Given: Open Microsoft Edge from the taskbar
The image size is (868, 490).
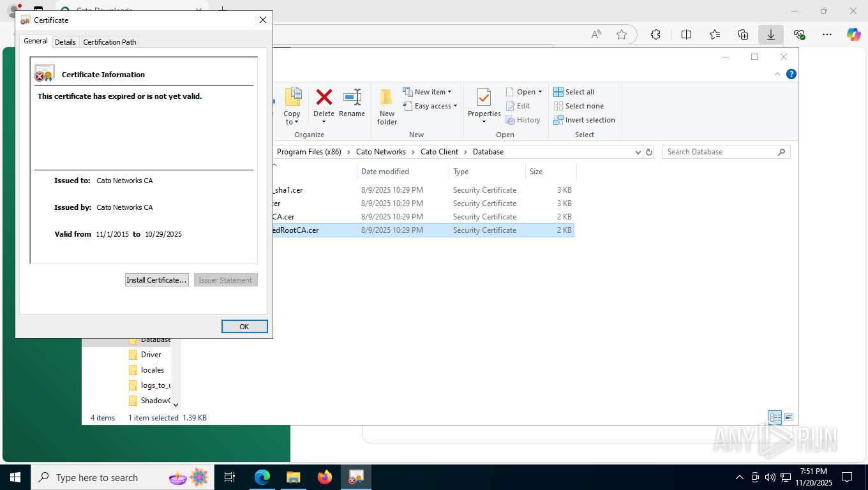Looking at the screenshot, I should (x=262, y=477).
